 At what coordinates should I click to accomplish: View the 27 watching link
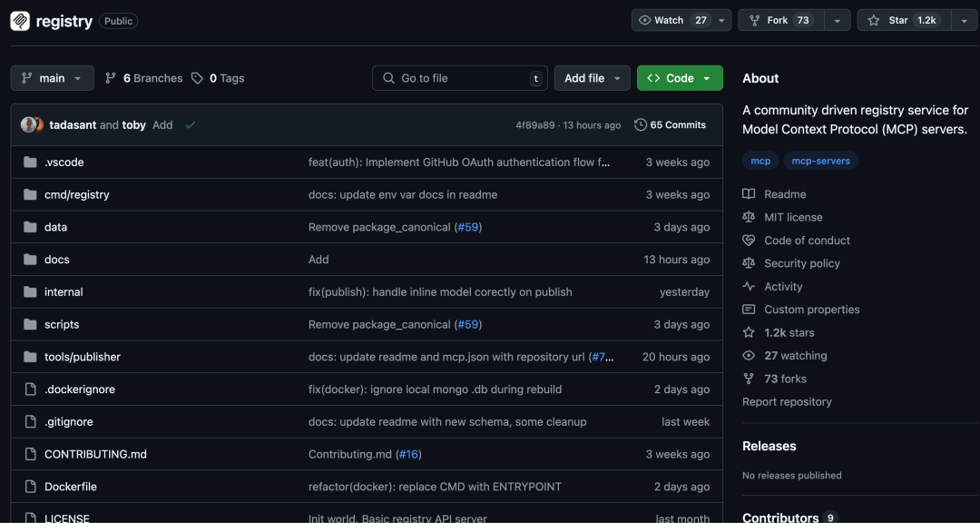click(x=796, y=356)
